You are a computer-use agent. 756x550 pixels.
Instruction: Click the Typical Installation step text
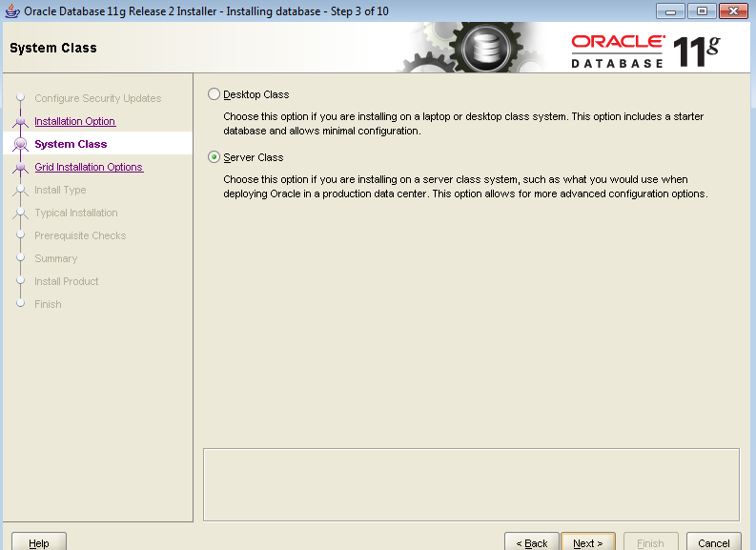(x=76, y=213)
